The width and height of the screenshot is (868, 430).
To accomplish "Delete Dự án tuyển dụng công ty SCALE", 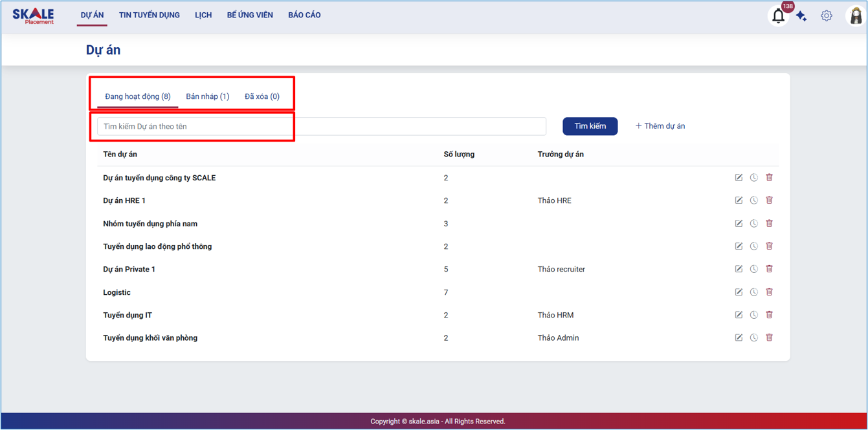I will tap(769, 178).
